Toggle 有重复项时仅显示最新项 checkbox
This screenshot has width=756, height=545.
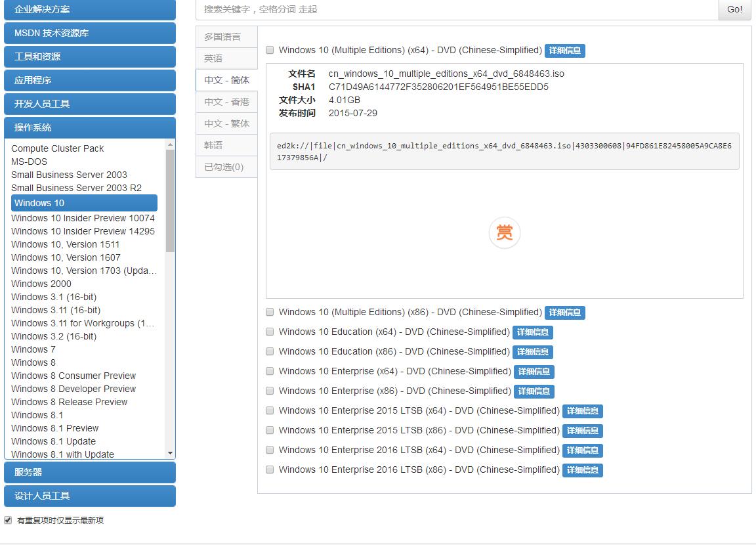8,520
